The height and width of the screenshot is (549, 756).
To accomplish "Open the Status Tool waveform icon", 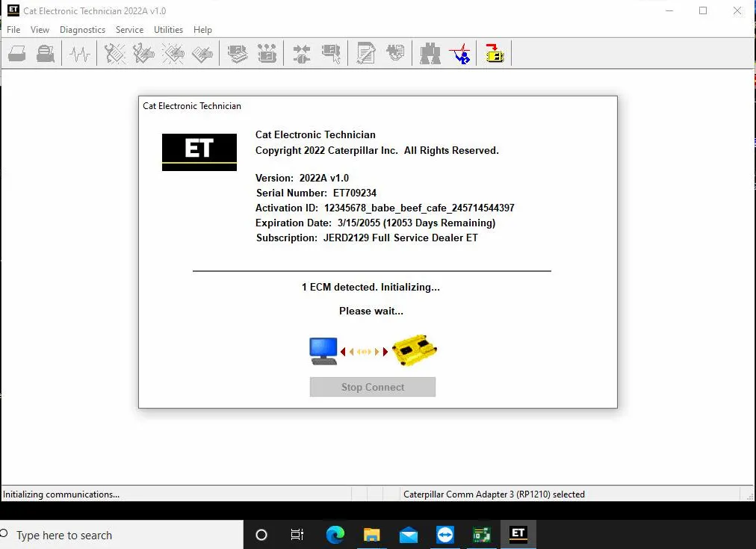I will tap(79, 54).
